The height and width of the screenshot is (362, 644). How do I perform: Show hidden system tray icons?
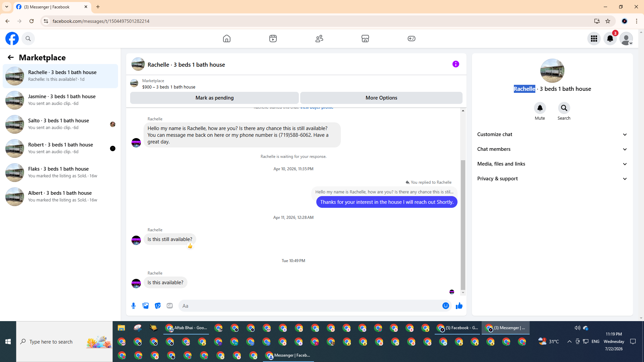click(570, 342)
